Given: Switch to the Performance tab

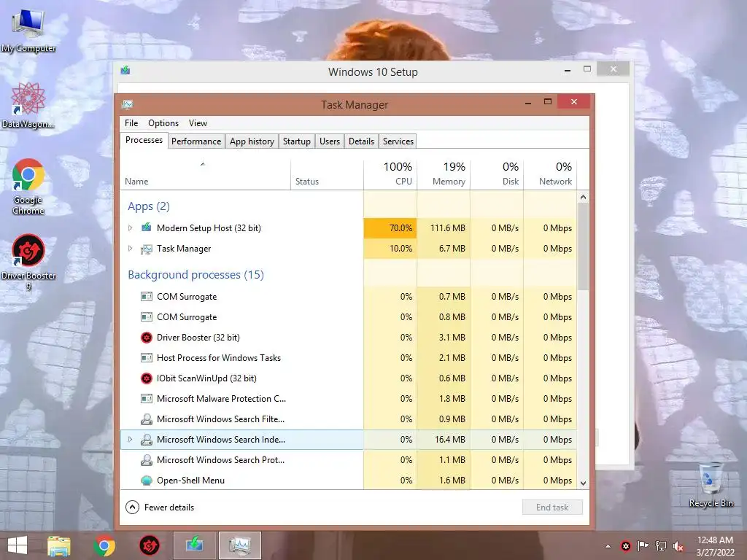Looking at the screenshot, I should 196,141.
